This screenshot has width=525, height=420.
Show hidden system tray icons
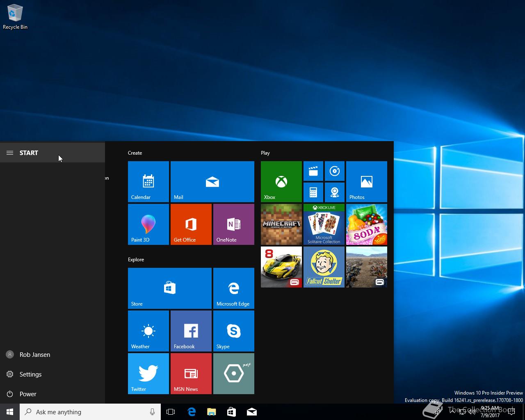tap(452, 412)
